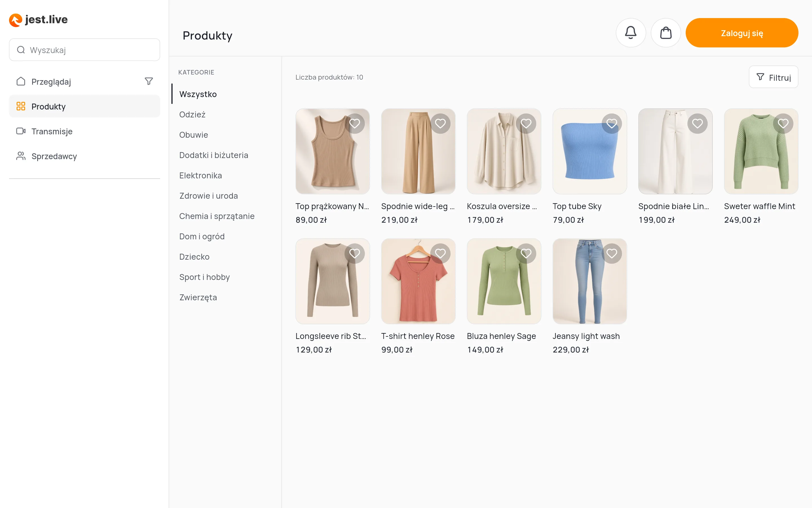
Task: Select the Dziecko category
Action: [194, 257]
